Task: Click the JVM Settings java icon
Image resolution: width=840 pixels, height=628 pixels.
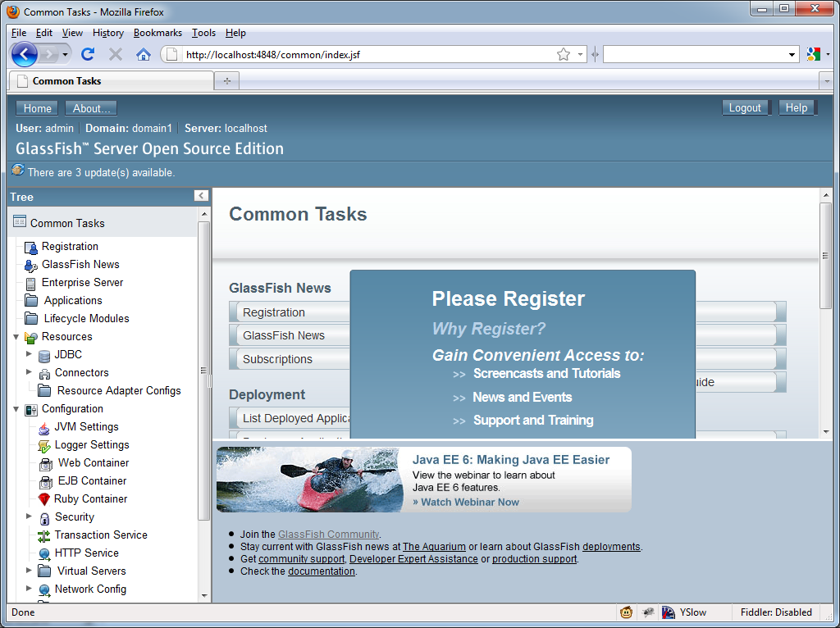Action: [x=44, y=428]
